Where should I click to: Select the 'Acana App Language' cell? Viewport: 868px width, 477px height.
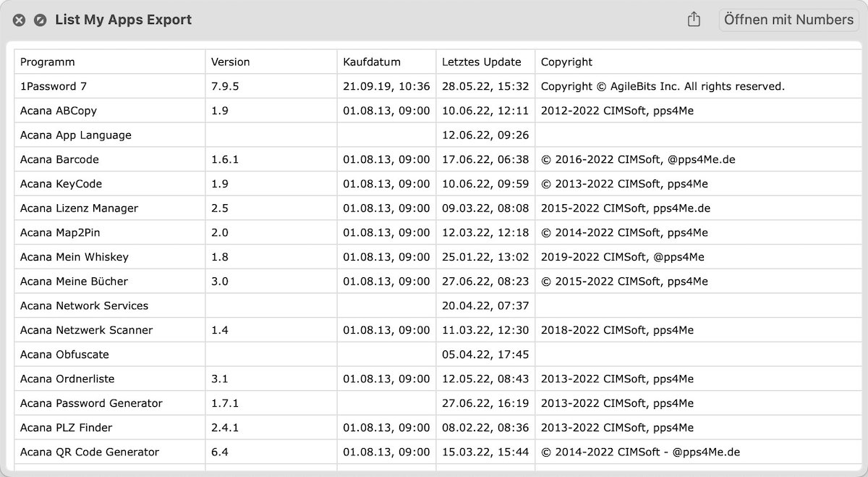pos(110,135)
